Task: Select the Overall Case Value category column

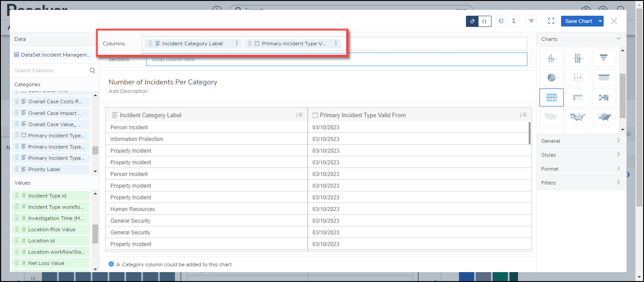Action: (51, 124)
